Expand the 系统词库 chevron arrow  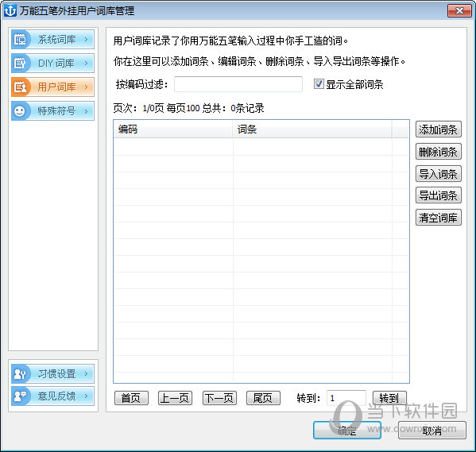[86, 40]
